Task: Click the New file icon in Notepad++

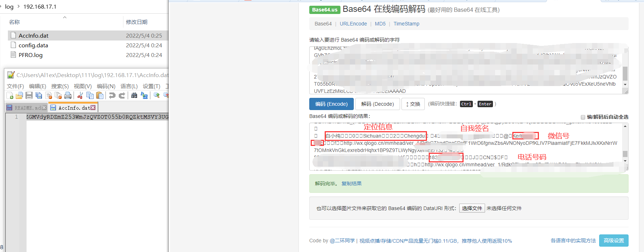Action: 10,95
